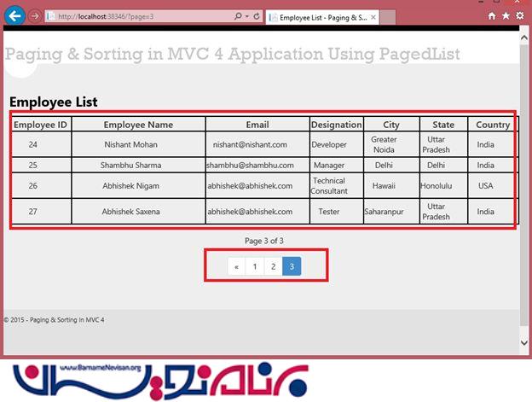Click email shambhu@shambhu.com

250,166
